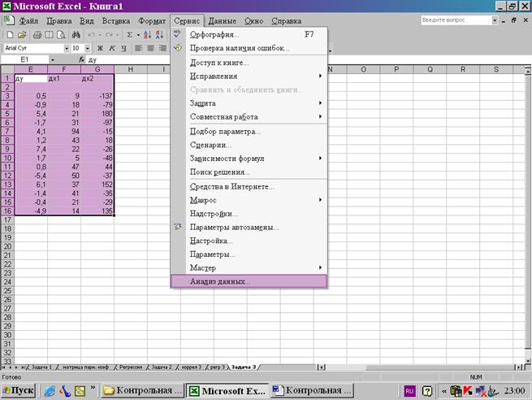
Task: Open the Данные menu
Action: (x=222, y=21)
